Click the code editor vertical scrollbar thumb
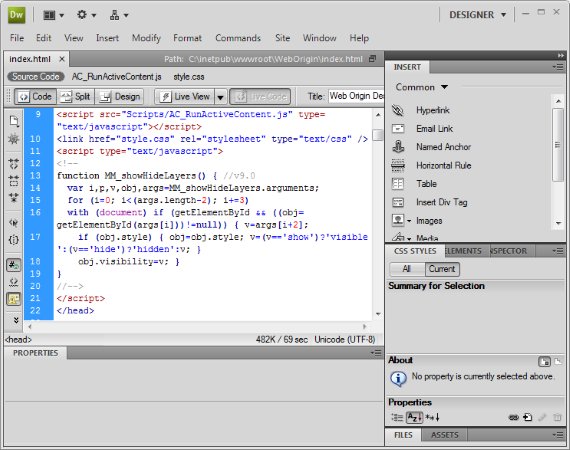 (378, 135)
